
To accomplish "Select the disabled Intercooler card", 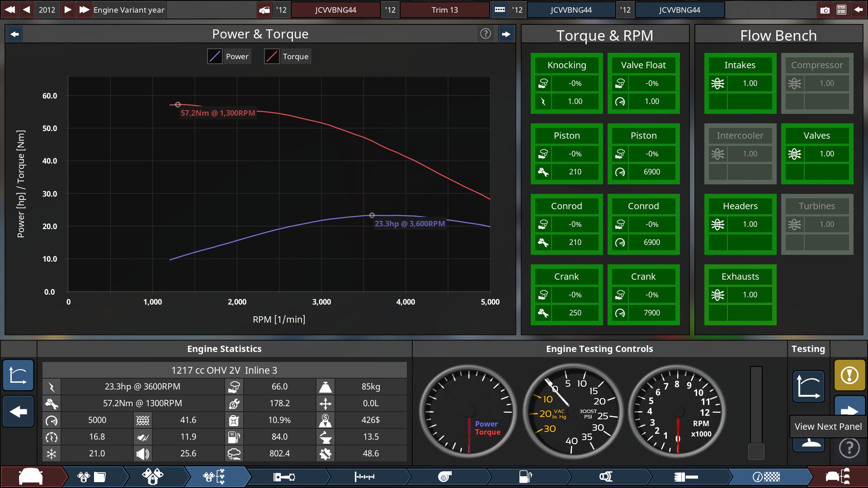I will tap(740, 154).
